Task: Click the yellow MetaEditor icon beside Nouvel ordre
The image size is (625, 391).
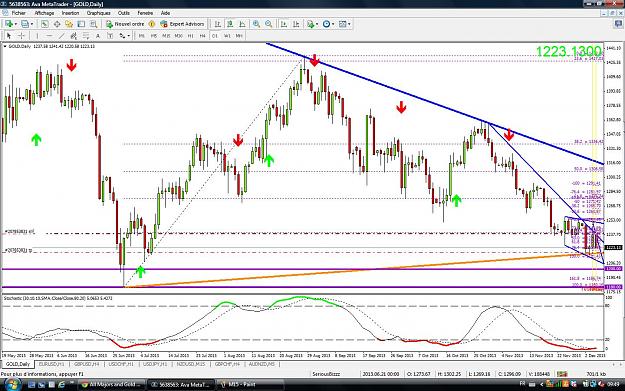Action: coord(151,24)
